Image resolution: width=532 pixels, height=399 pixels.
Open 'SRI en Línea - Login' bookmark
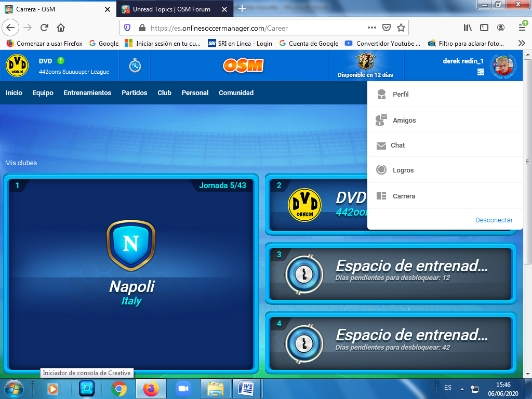(240, 44)
